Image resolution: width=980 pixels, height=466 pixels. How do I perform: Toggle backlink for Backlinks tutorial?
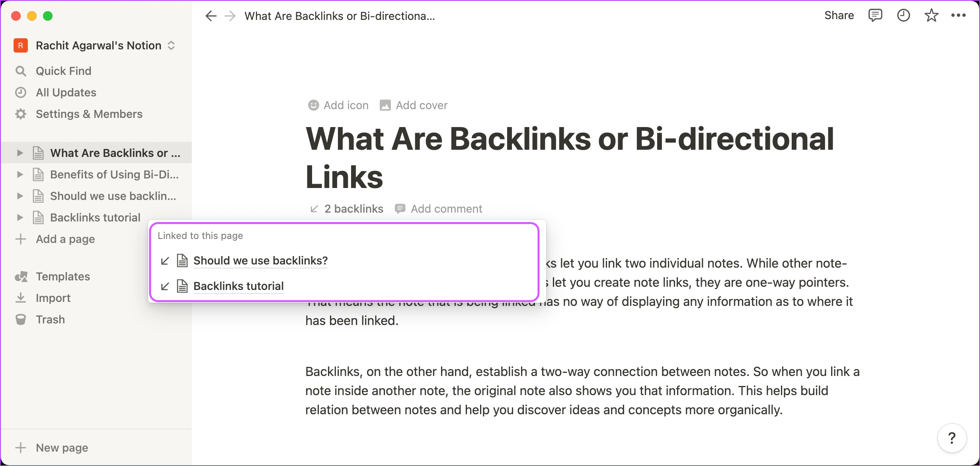click(165, 286)
